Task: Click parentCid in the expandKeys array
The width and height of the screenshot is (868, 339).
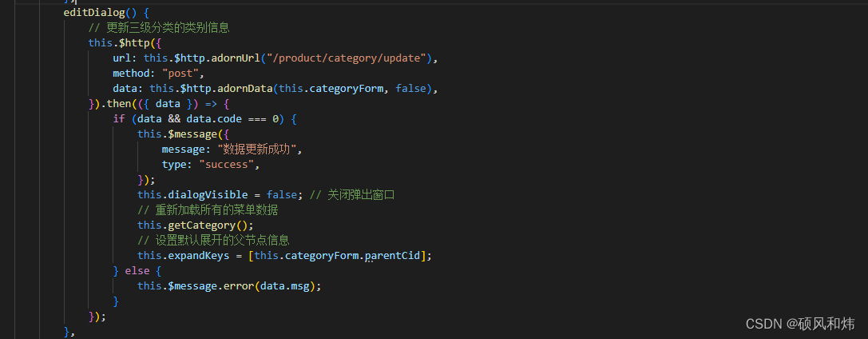Action: pyautogui.click(x=395, y=256)
